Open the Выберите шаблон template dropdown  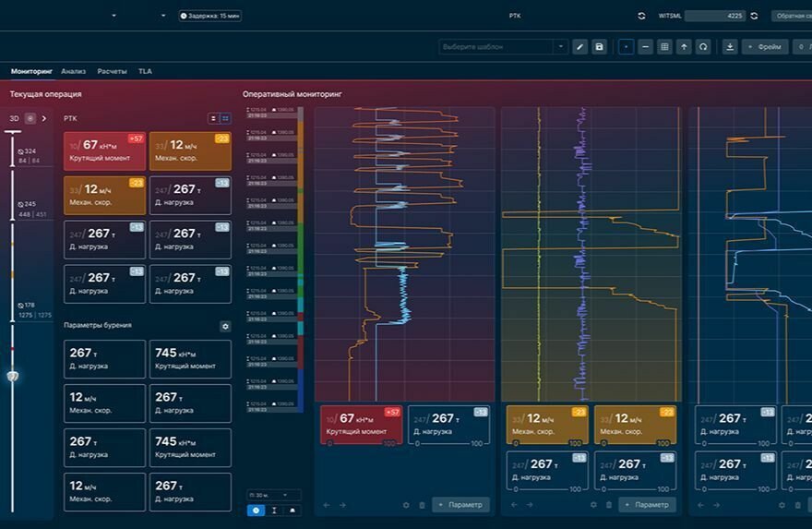[x=503, y=47]
